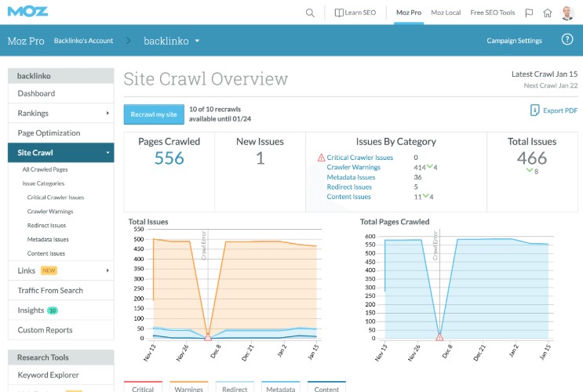The image size is (583, 392).
Task: Expand the Rankings submenu arrow
Action: [107, 113]
